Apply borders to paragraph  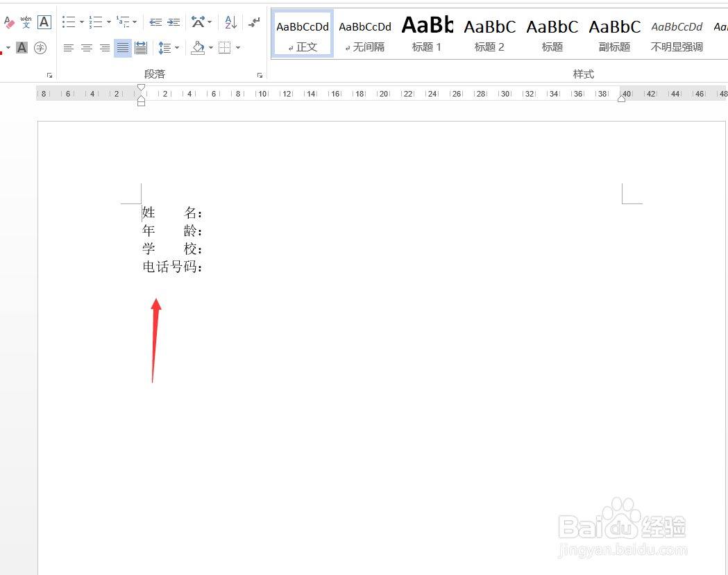point(225,48)
